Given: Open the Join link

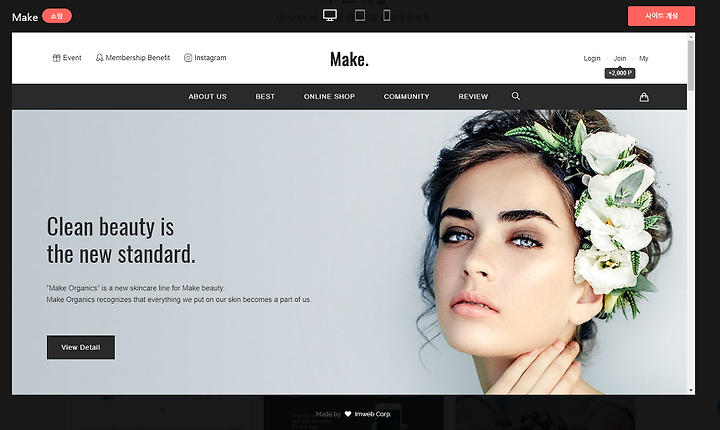Looking at the screenshot, I should coord(620,58).
